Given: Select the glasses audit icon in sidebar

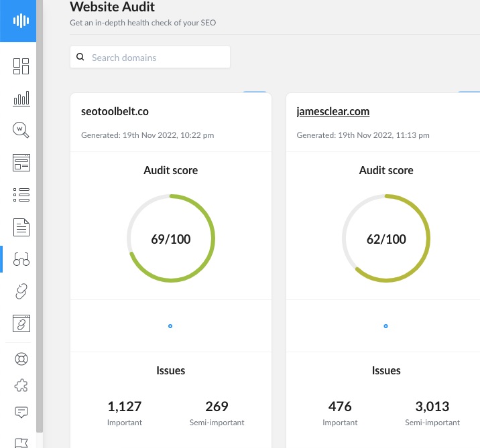Looking at the screenshot, I should coord(21,259).
